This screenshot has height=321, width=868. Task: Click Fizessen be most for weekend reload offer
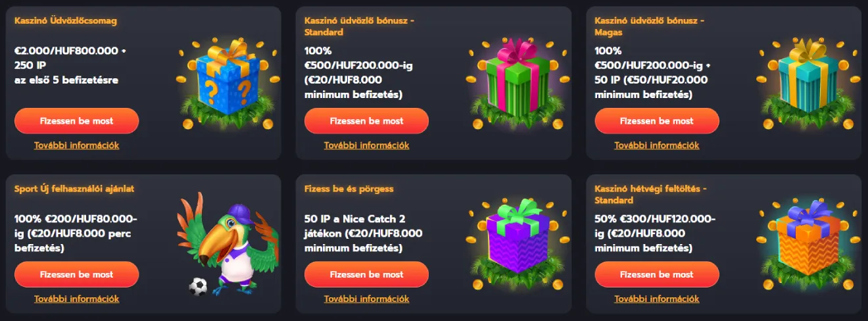657,274
